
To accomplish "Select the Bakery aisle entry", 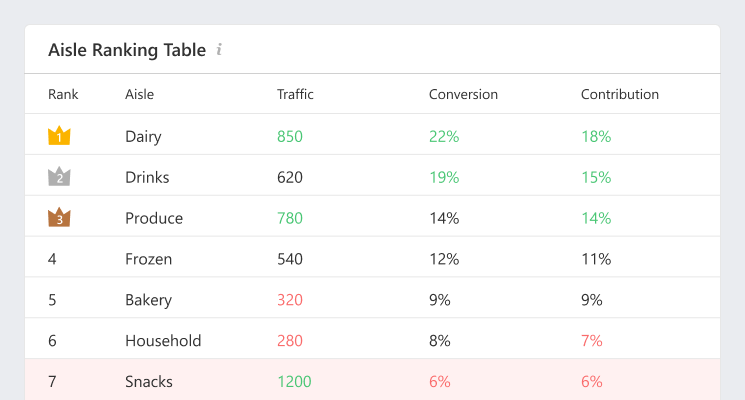I will pos(148,300).
